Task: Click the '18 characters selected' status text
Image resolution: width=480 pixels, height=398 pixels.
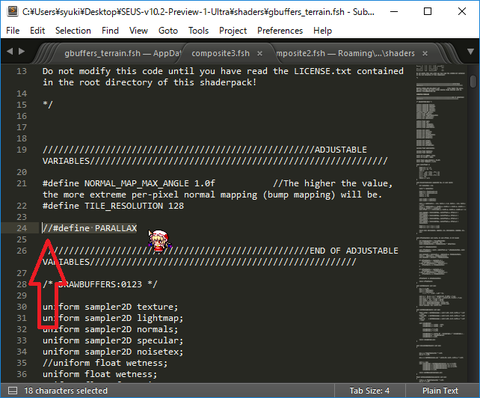Action: tap(66, 391)
